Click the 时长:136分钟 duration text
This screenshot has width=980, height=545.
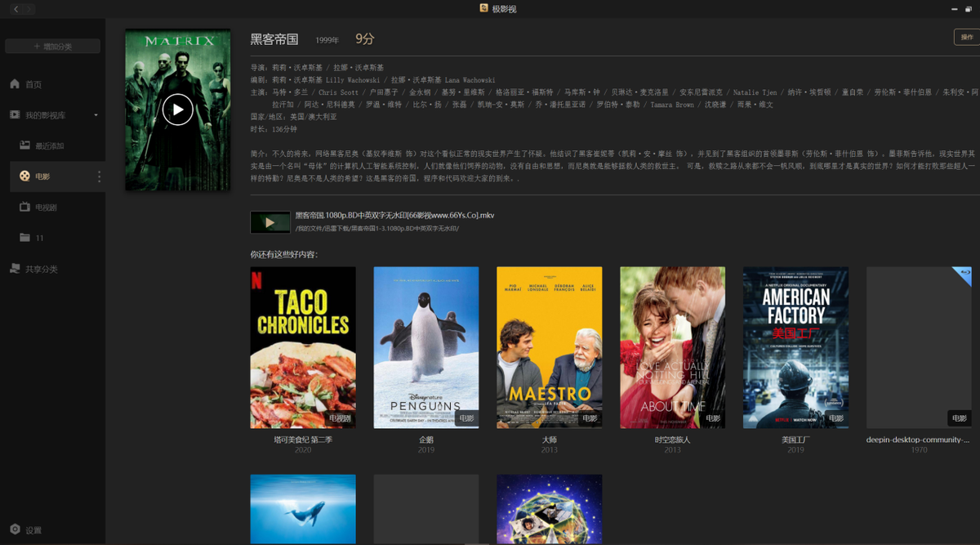pyautogui.click(x=274, y=129)
